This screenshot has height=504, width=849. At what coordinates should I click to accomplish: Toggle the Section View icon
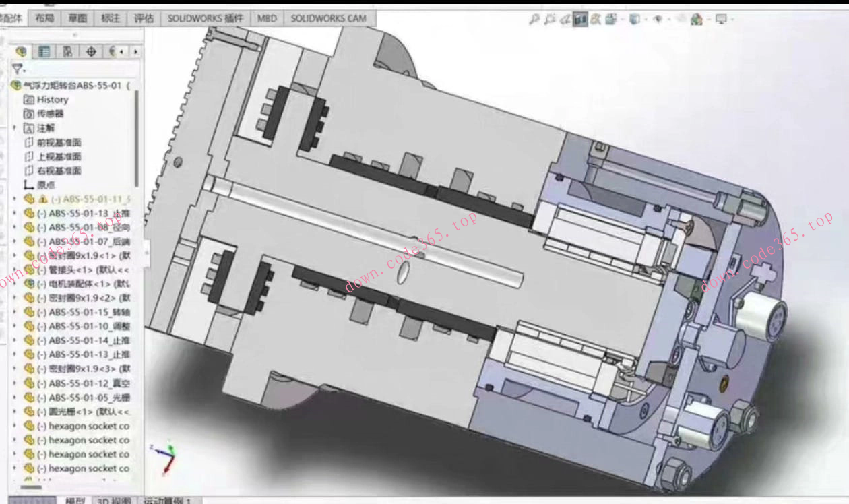tap(580, 20)
